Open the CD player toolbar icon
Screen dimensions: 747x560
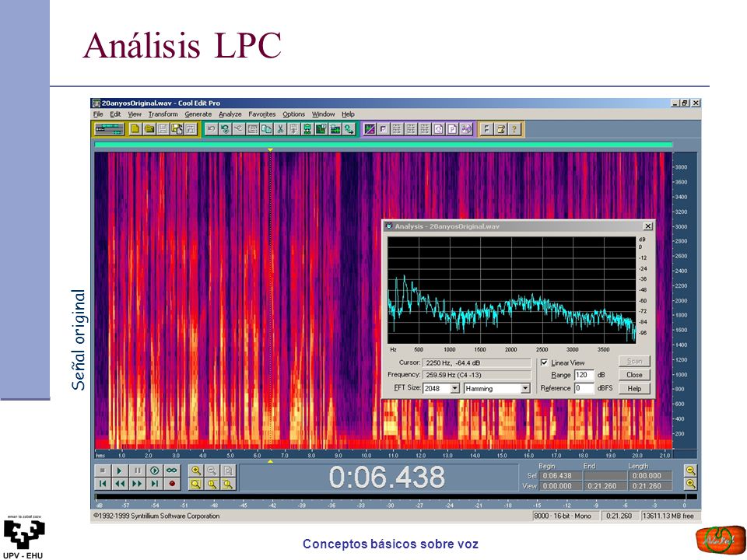pos(466,129)
